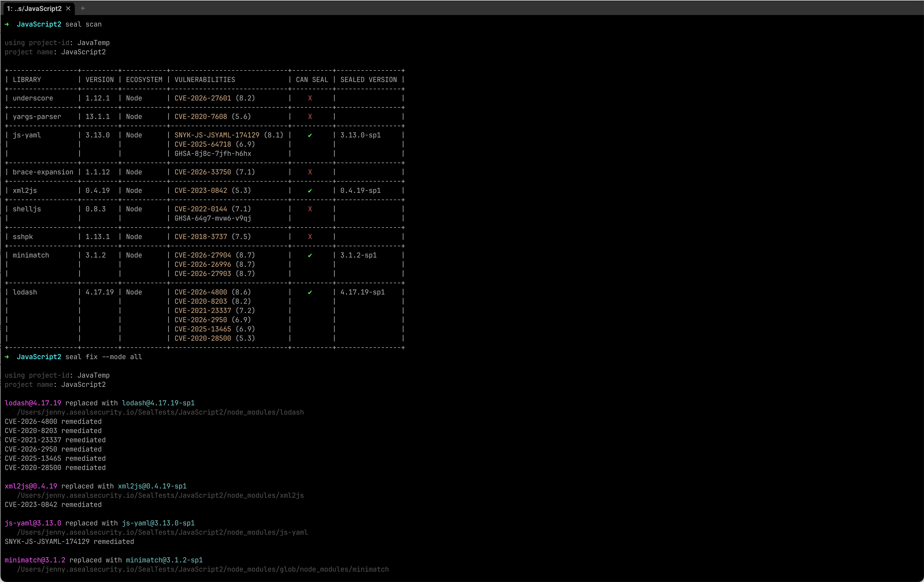Click the js-yaml library name in table
The height and width of the screenshot is (582, 924).
(27, 135)
